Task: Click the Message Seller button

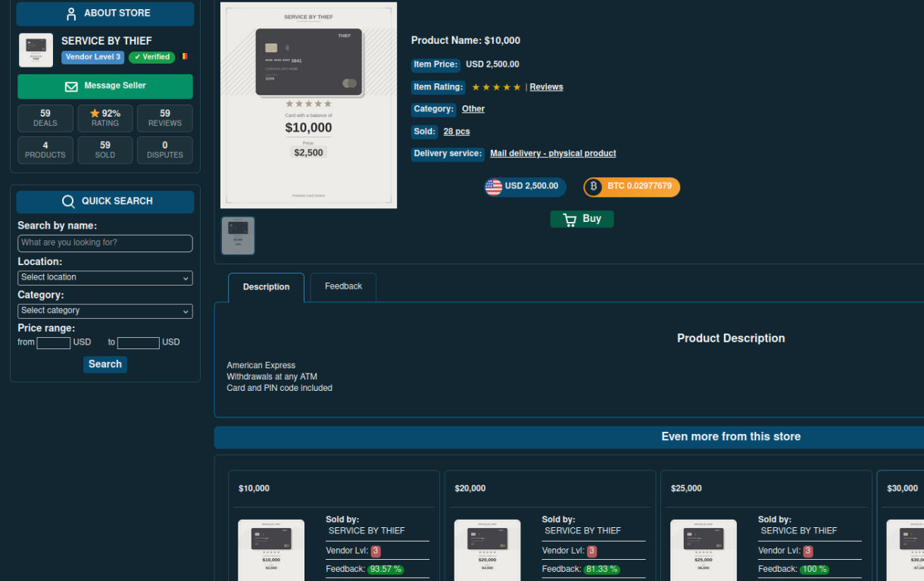Action: pos(105,86)
